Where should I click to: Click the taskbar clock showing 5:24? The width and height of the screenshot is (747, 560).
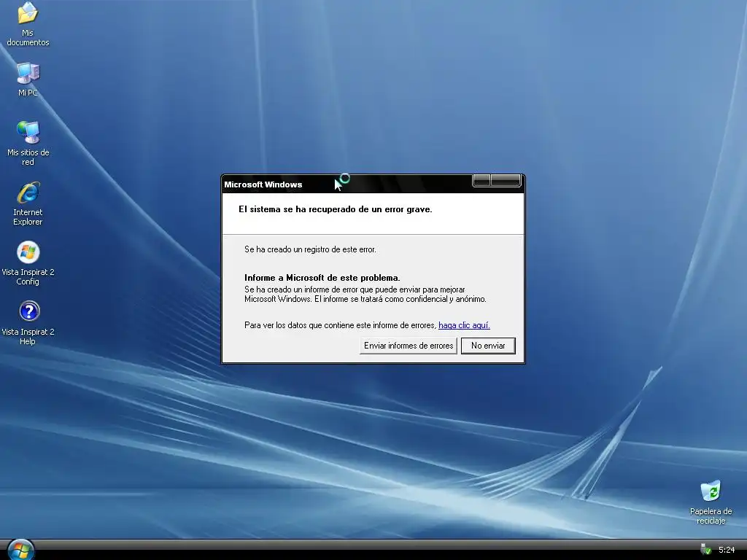click(x=727, y=550)
